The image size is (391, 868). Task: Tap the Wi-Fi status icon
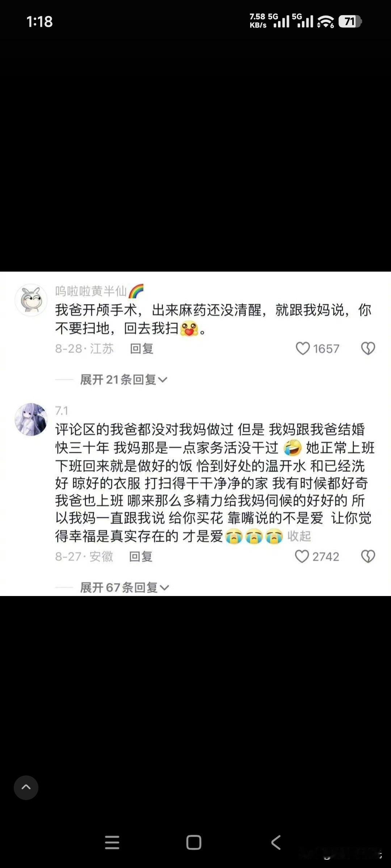tap(325, 22)
